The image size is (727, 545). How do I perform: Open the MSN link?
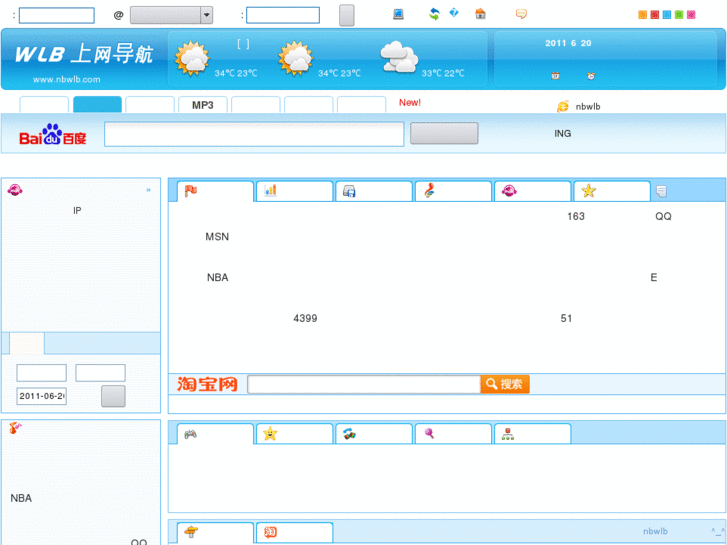click(217, 237)
